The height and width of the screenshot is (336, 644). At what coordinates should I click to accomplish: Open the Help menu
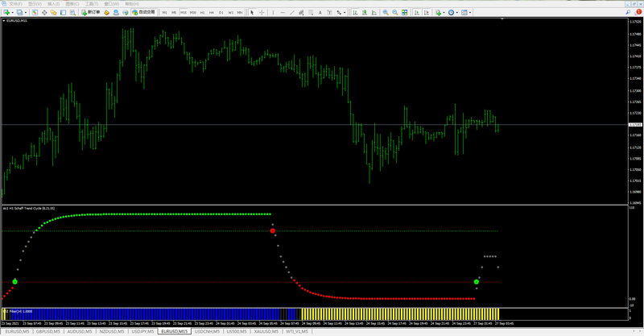132,4
